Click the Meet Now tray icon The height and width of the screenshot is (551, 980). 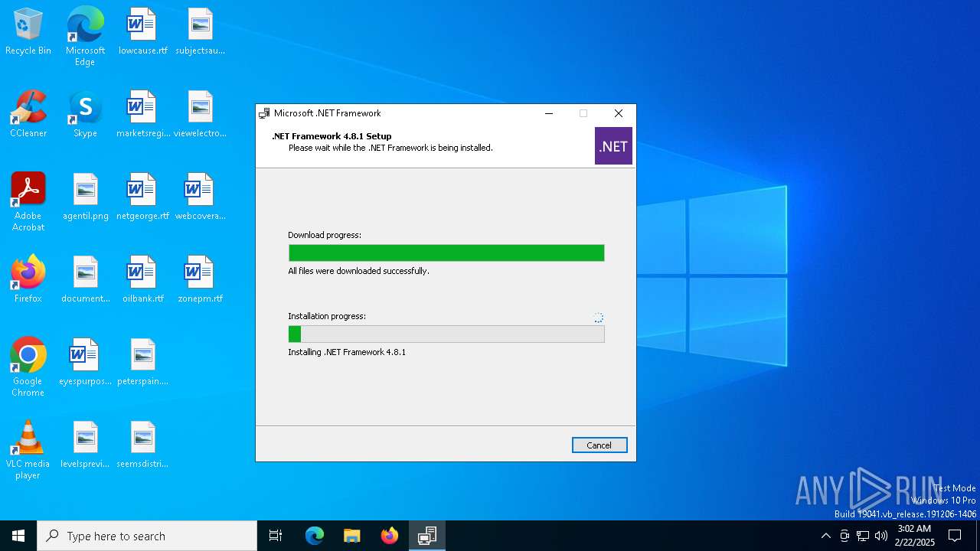click(x=844, y=536)
